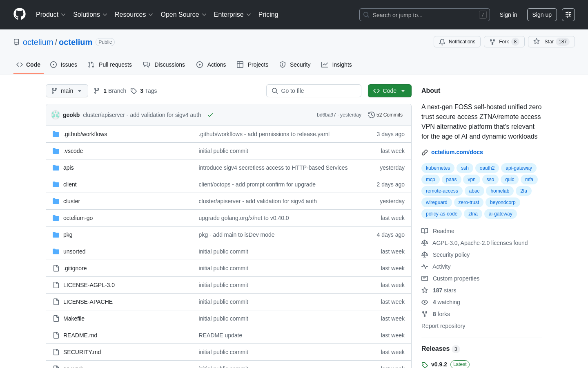Viewport: 588px width, 368px height.
Task: Open the command palette icon in header
Action: [568, 15]
